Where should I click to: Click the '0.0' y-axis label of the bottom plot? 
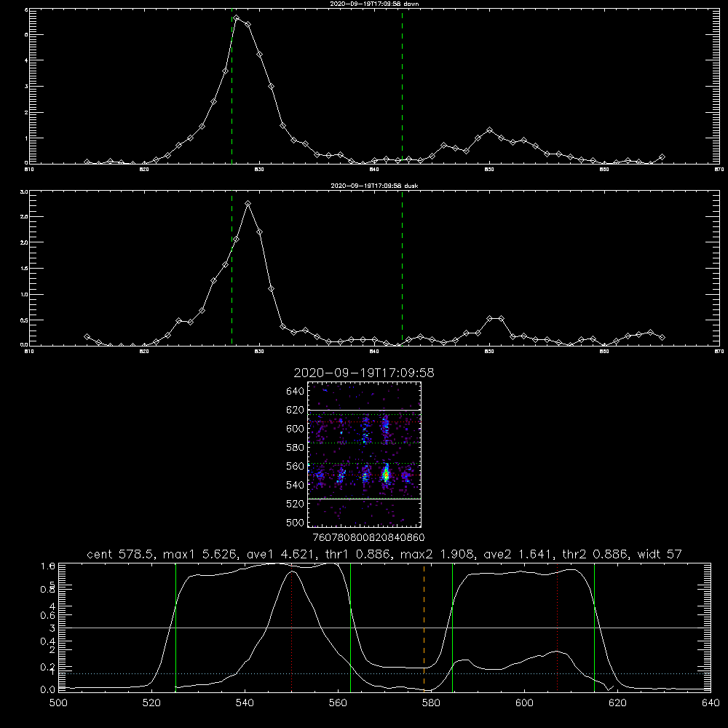pos(48,690)
